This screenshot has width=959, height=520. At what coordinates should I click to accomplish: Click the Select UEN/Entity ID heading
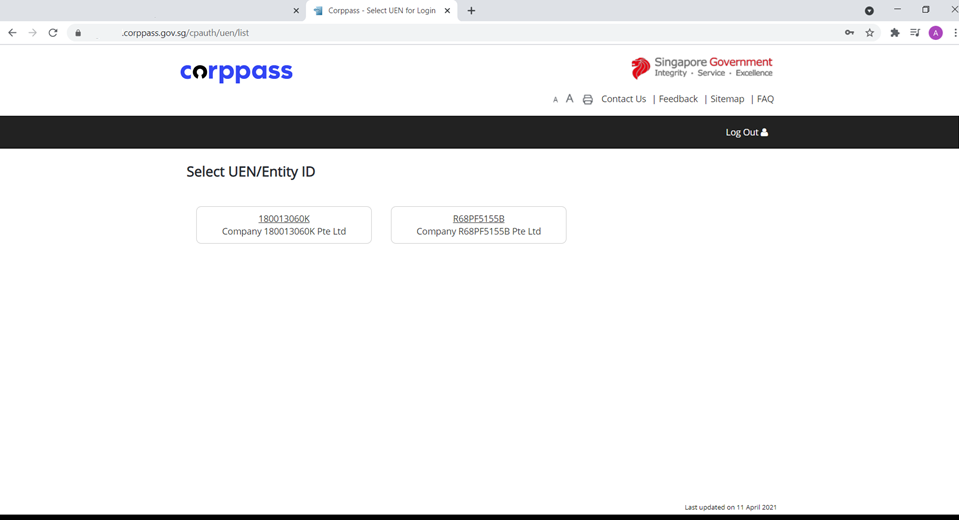pyautogui.click(x=251, y=172)
